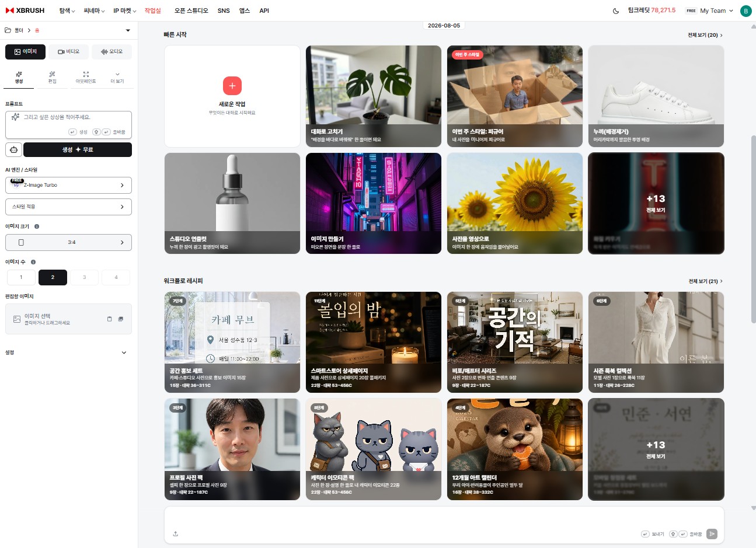
Task: Select the 아웃페인트 tool icon
Action: [x=86, y=74]
